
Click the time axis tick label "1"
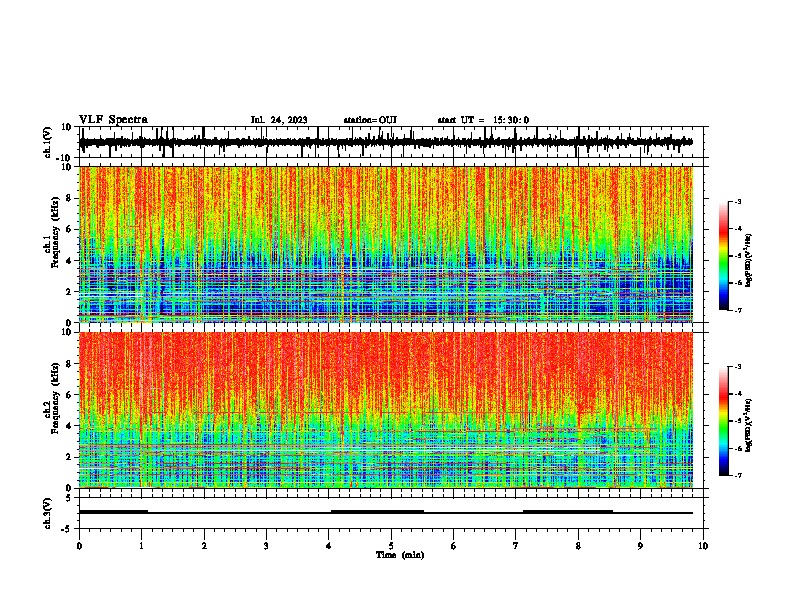point(141,546)
